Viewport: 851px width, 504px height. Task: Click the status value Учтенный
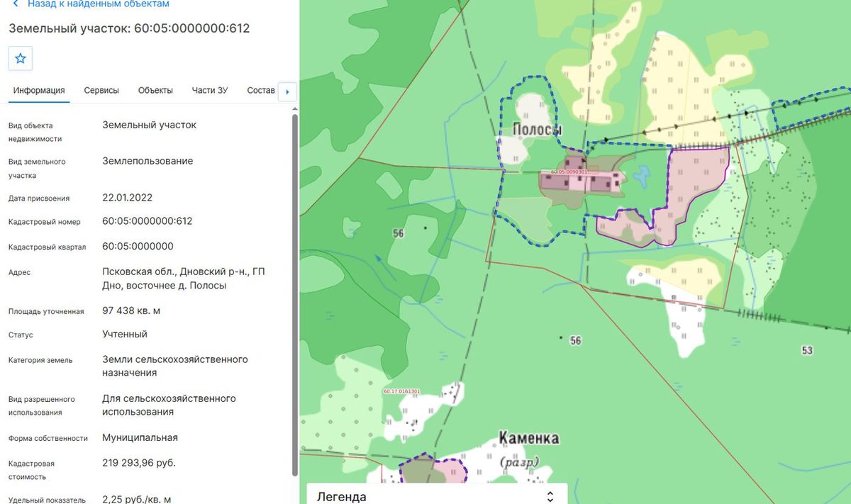(125, 334)
